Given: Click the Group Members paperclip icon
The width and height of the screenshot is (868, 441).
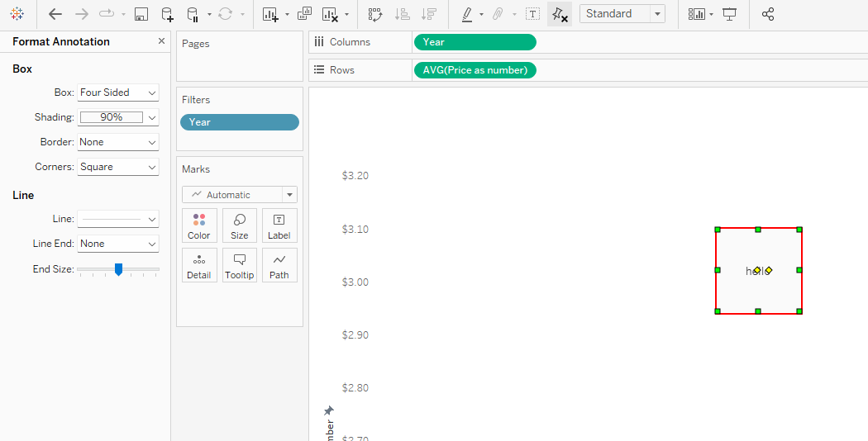Looking at the screenshot, I should (498, 14).
